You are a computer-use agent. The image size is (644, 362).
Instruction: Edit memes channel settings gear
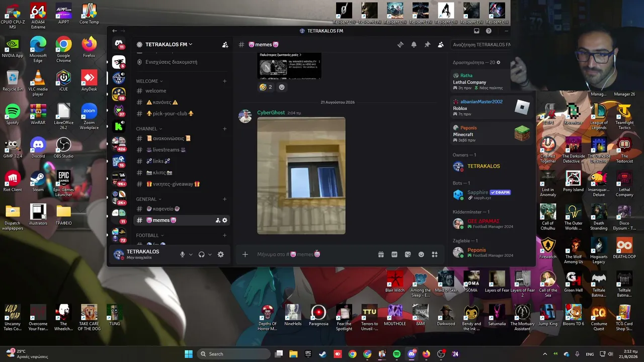[225, 220]
